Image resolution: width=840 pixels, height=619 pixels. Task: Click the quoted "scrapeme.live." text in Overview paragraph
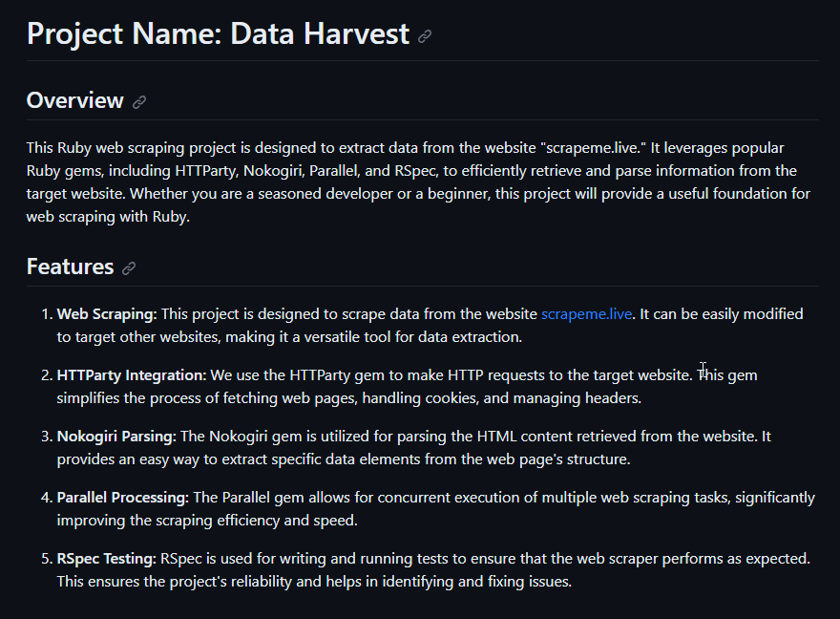click(x=594, y=148)
